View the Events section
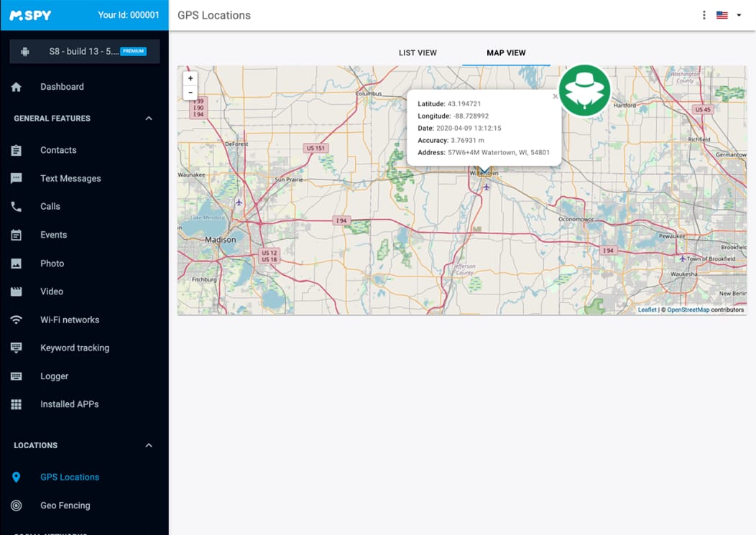Viewport: 756px width, 535px height. [53, 235]
